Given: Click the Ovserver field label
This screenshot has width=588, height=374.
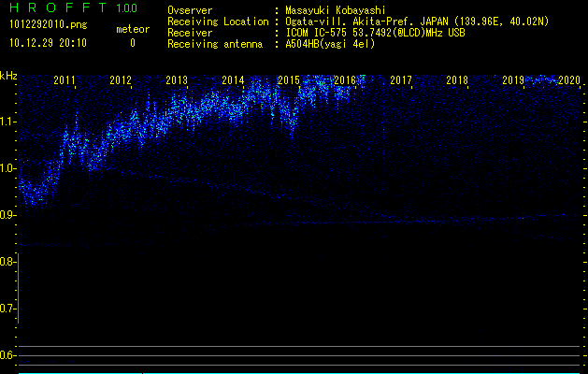Looking at the screenshot, I should click(x=190, y=10).
